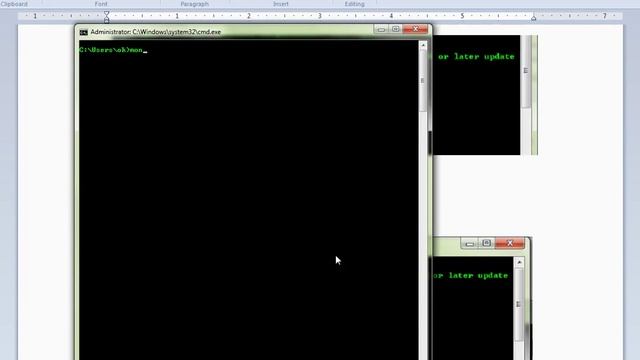Click the right indent marker on ruler
The height and width of the screenshot is (360, 640).
pos(533,18)
